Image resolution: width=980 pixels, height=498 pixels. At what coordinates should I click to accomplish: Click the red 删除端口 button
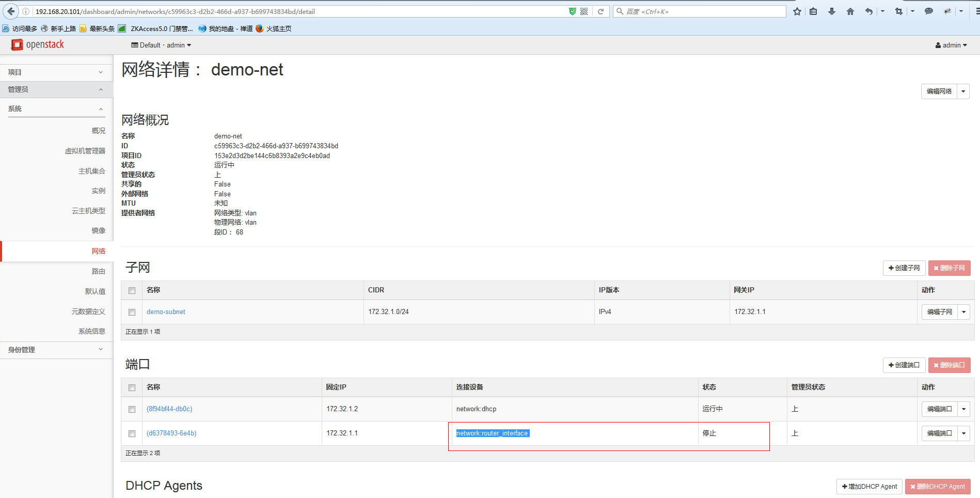pyautogui.click(x=950, y=365)
